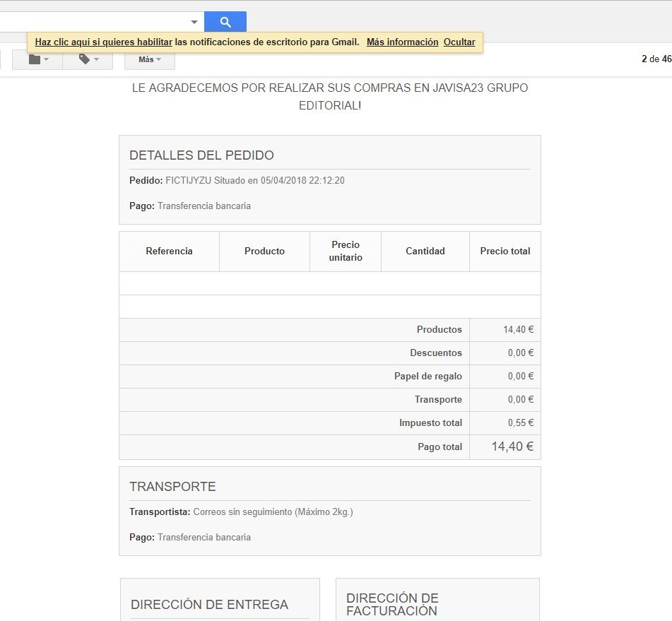Focus the Gmail search input field
672x621 pixels.
(x=94, y=22)
